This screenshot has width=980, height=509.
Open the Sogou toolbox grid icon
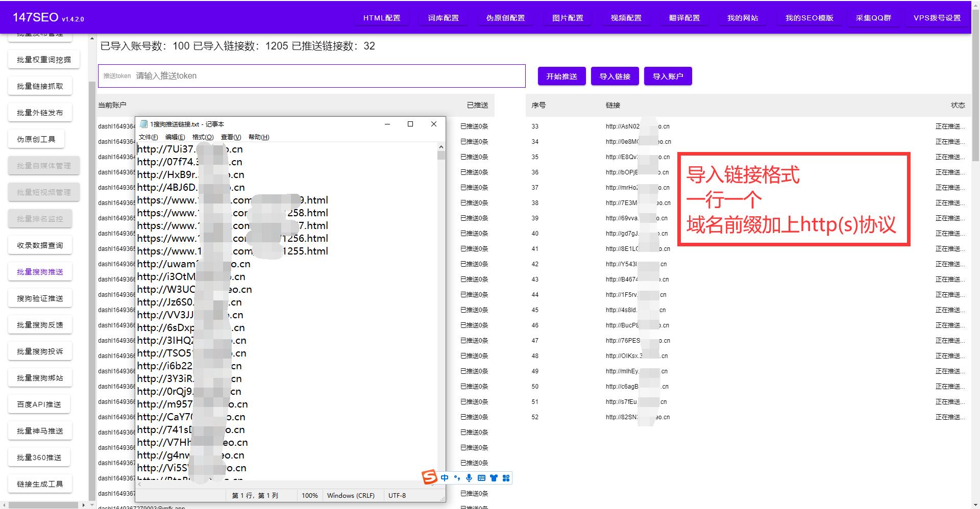(506, 478)
